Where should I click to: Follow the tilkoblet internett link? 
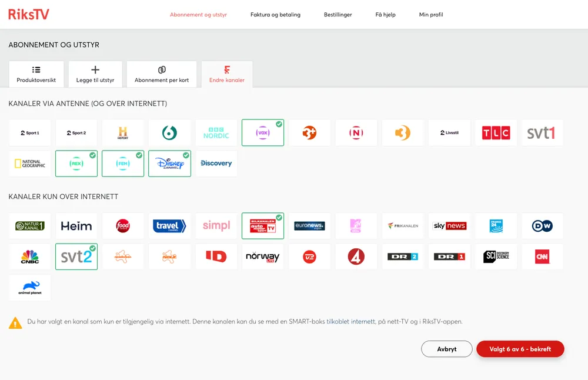pos(350,322)
